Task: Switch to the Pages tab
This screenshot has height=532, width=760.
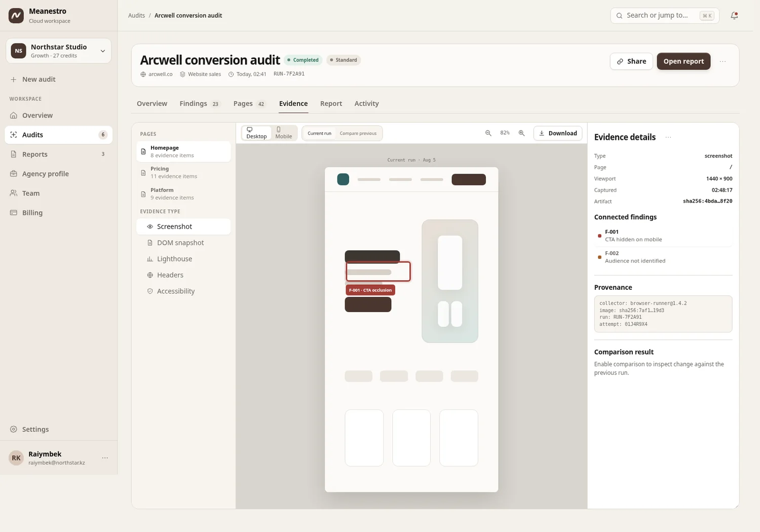Action: pos(250,103)
